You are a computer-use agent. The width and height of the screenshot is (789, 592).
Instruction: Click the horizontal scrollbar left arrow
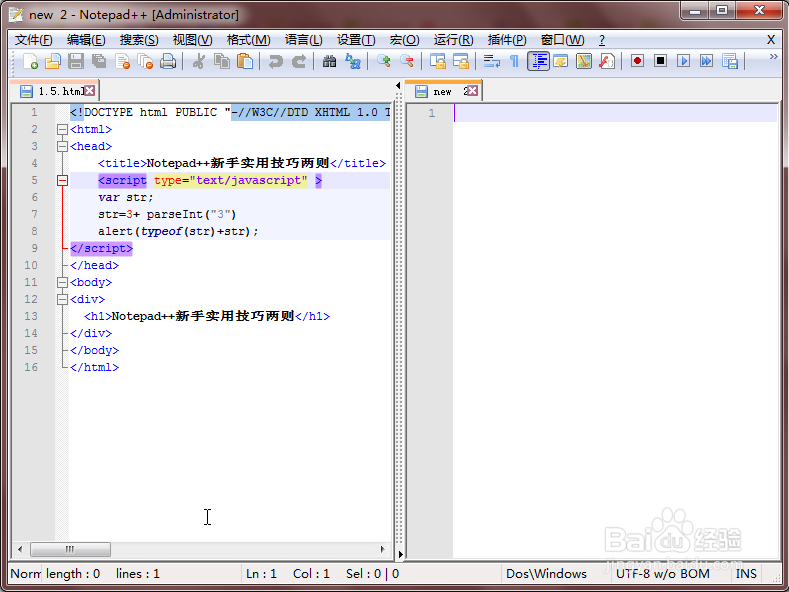coord(20,549)
